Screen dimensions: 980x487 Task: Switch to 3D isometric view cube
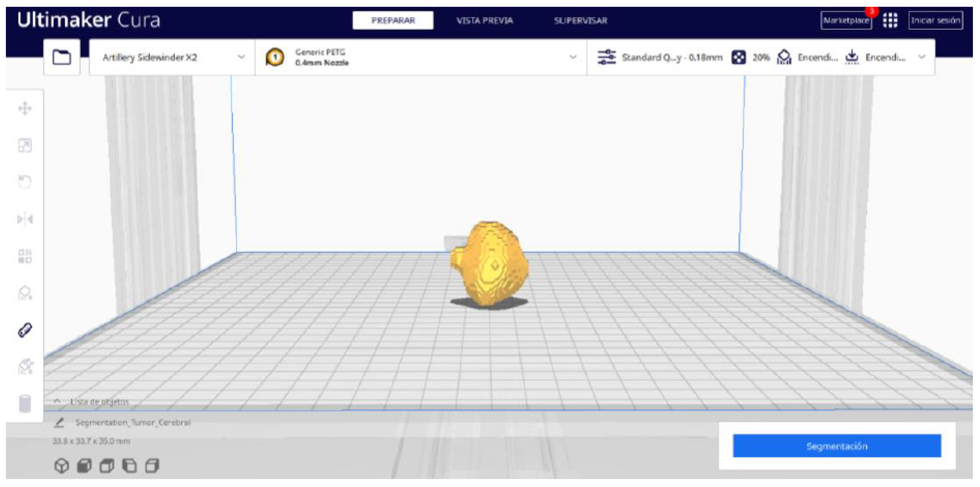62,466
